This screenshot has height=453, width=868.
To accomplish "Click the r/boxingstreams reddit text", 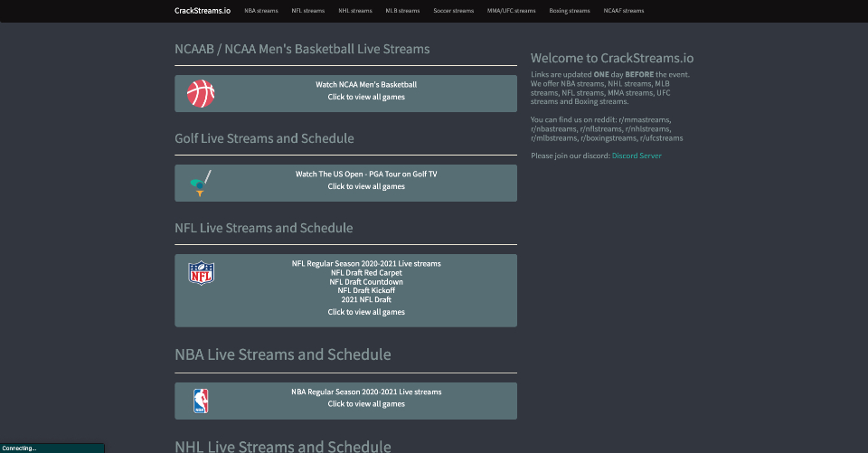I will [609, 138].
